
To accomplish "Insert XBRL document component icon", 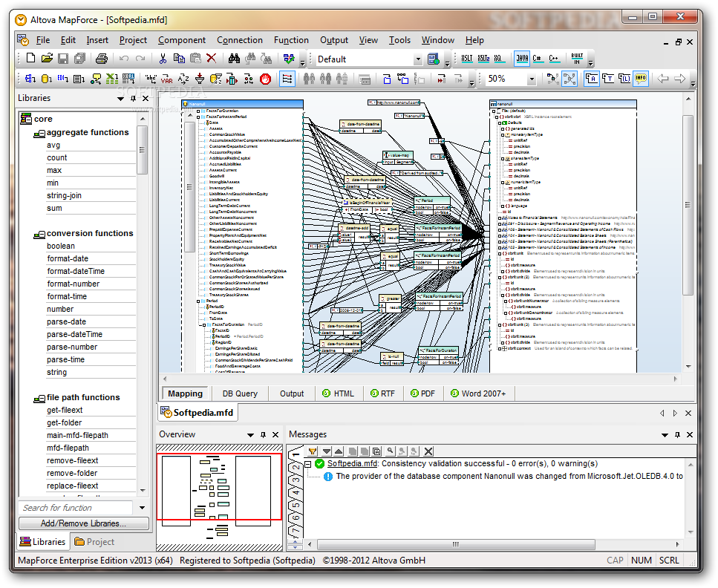I will coord(128,79).
